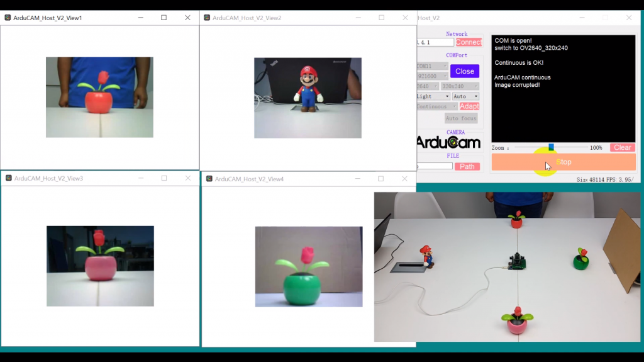Minimize the ArduCAM_Host_V2_View1 window
644x362 pixels.
point(140,18)
